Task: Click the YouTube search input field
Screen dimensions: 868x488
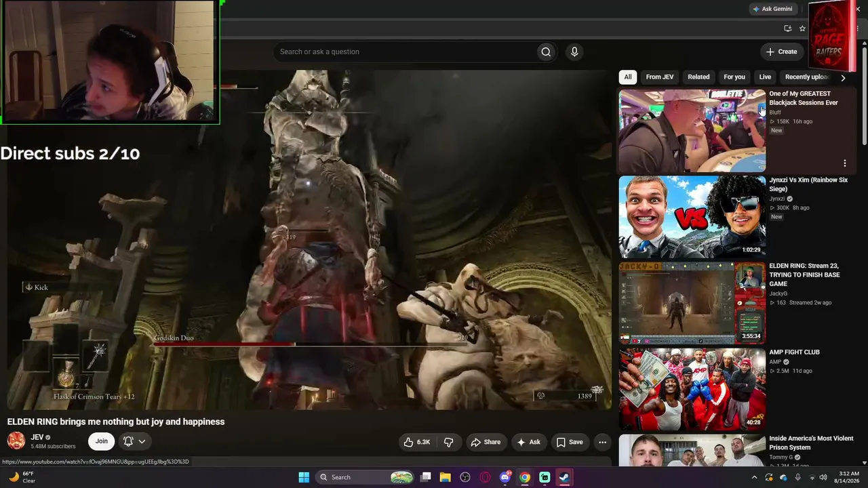Action: tap(405, 52)
